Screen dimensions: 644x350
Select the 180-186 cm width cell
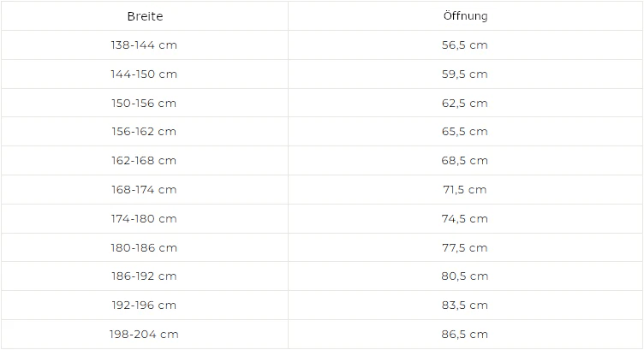tap(144, 248)
